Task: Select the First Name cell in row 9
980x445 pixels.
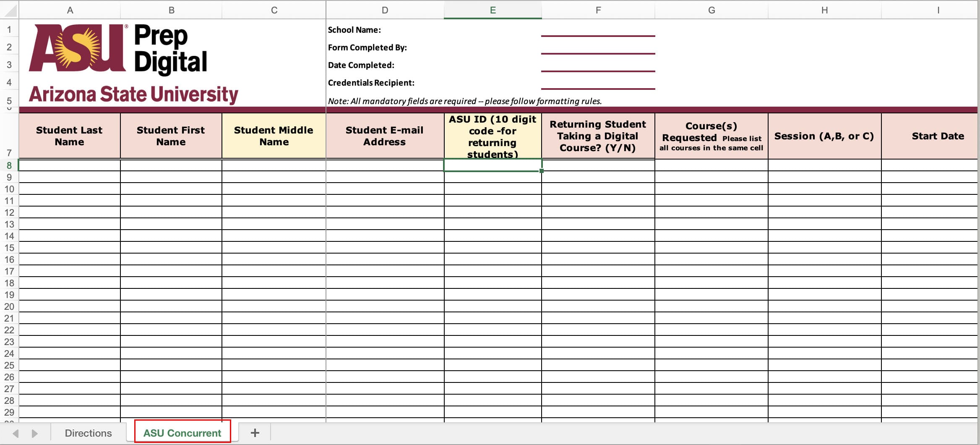Action: click(x=171, y=177)
